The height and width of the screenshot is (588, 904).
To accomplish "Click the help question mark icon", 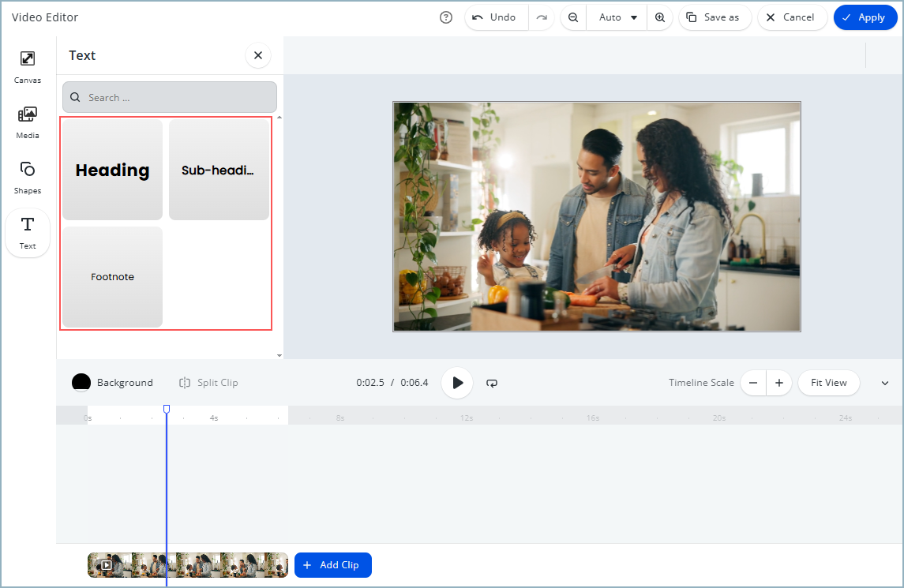I will (446, 17).
